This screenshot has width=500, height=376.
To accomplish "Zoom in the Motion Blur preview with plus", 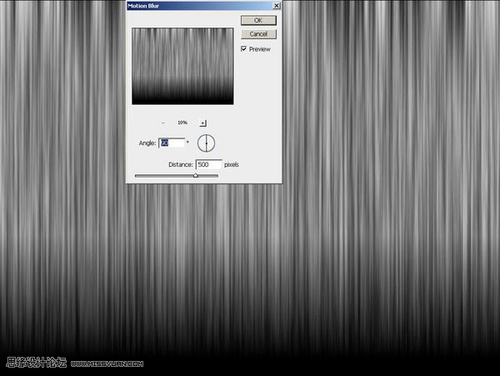I will [203, 123].
